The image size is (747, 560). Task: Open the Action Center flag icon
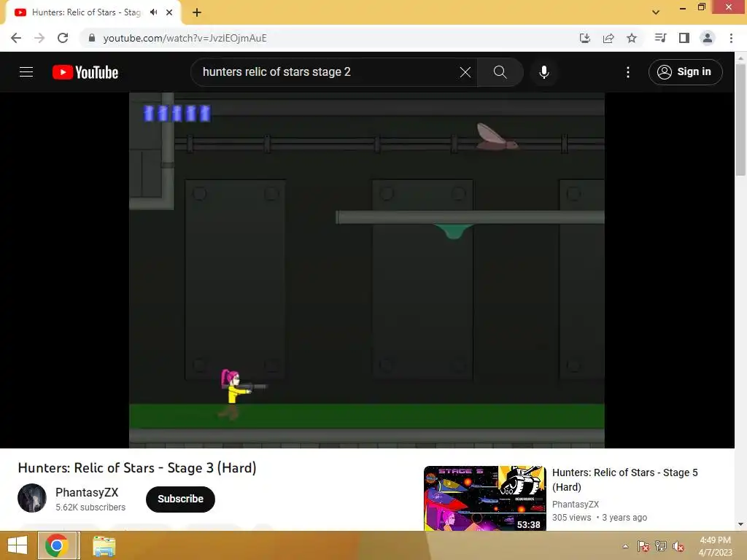point(643,546)
